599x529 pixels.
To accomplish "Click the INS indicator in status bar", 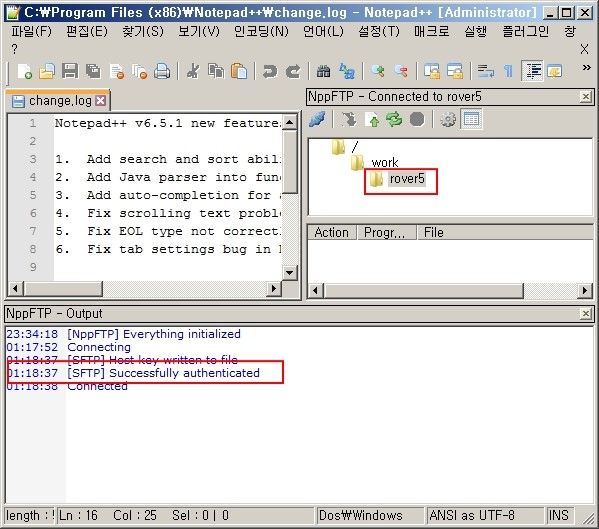I will [x=559, y=516].
